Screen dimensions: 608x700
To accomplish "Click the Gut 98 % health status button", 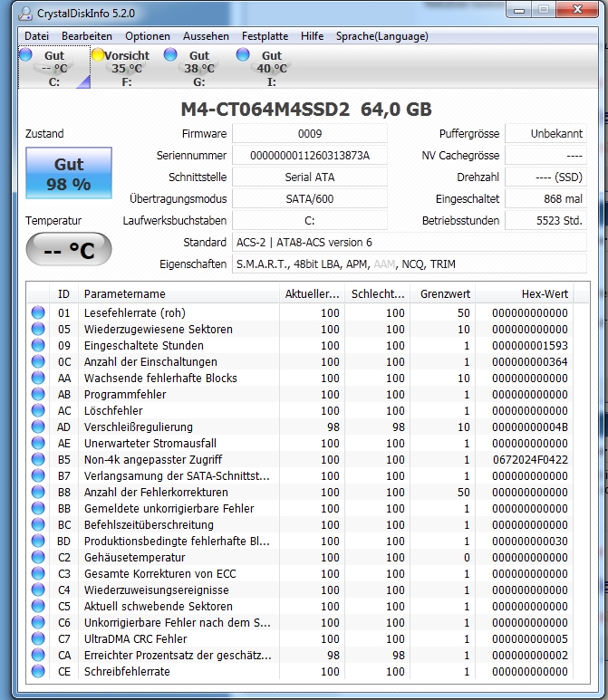I will click(69, 173).
